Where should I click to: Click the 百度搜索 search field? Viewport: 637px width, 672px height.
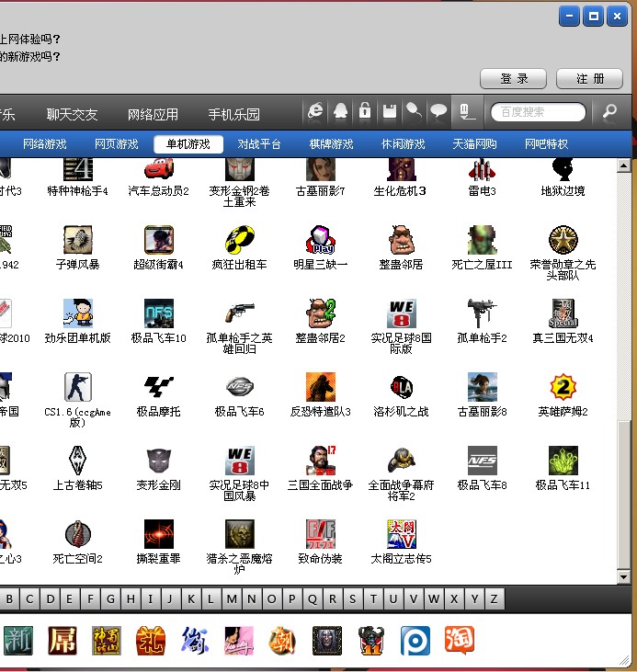click(538, 112)
